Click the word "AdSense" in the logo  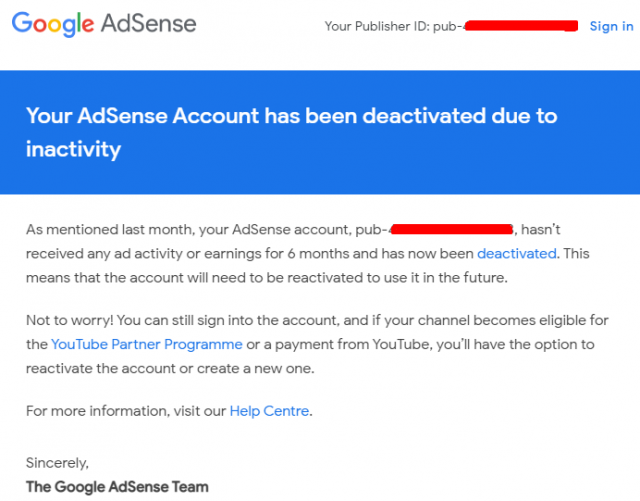point(148,24)
